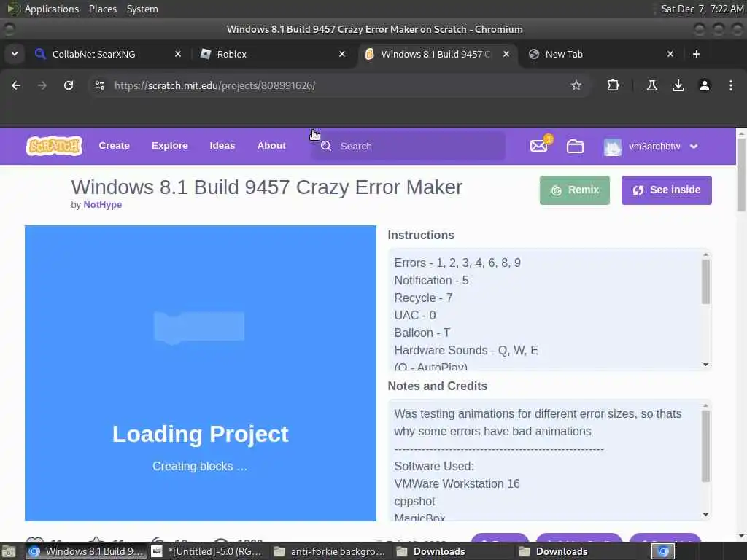Click the Loading Project stage area
747x560 pixels.
pos(201,373)
